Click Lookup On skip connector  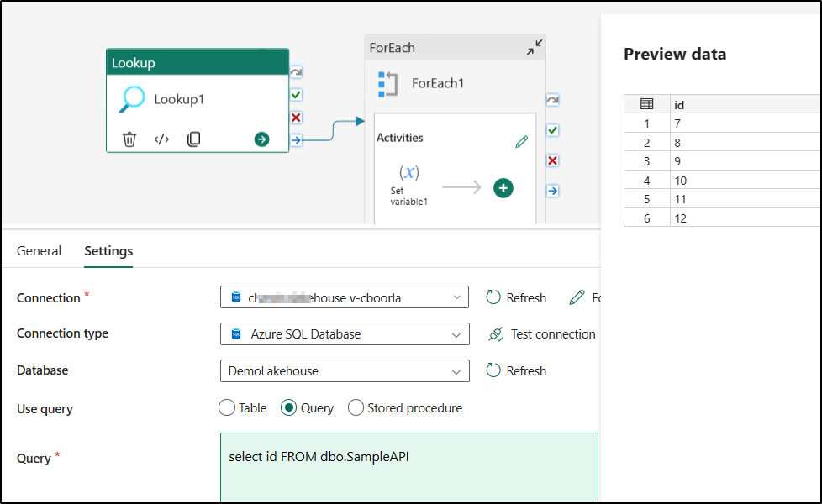coord(296,72)
